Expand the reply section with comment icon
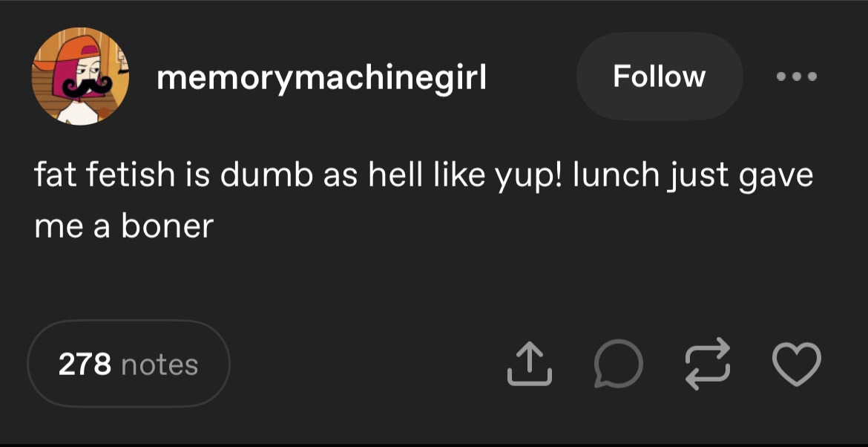 coord(618,364)
